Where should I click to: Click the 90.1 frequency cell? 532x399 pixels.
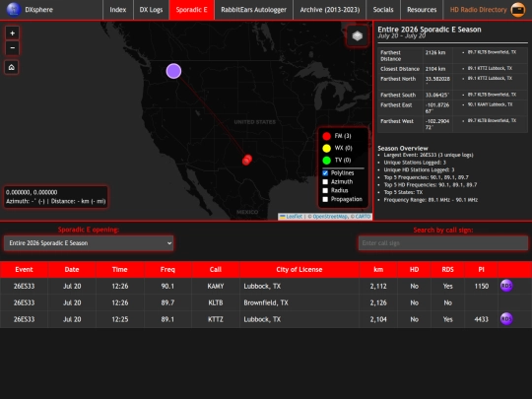pyautogui.click(x=167, y=286)
